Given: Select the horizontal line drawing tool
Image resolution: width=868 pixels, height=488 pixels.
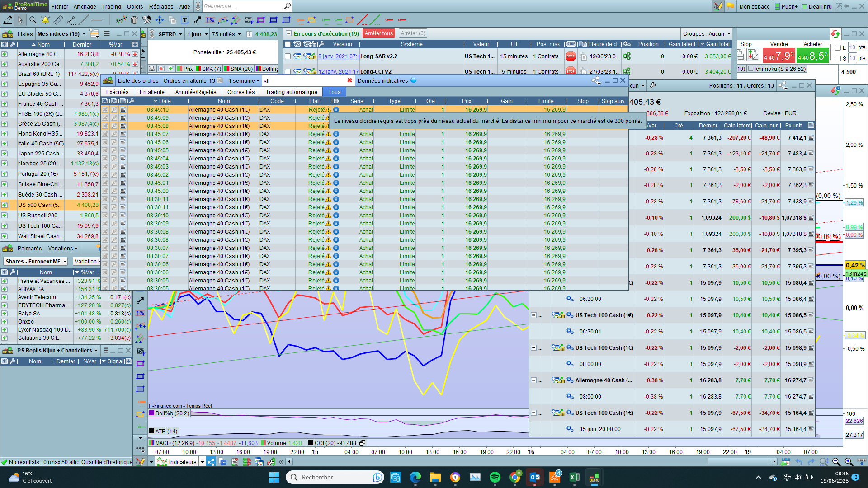Looking at the screenshot, I should 96,20.
